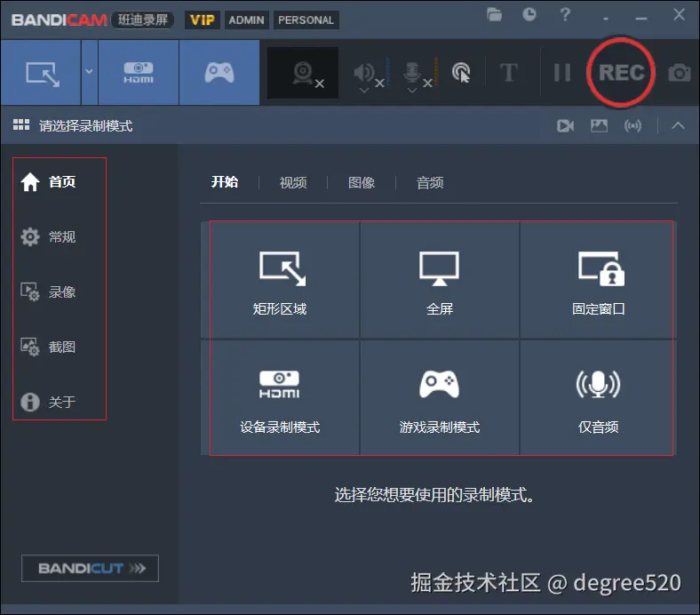This screenshot has height=615, width=700.
Task: Switch to game recording mode in toolbar
Action: tap(219, 73)
